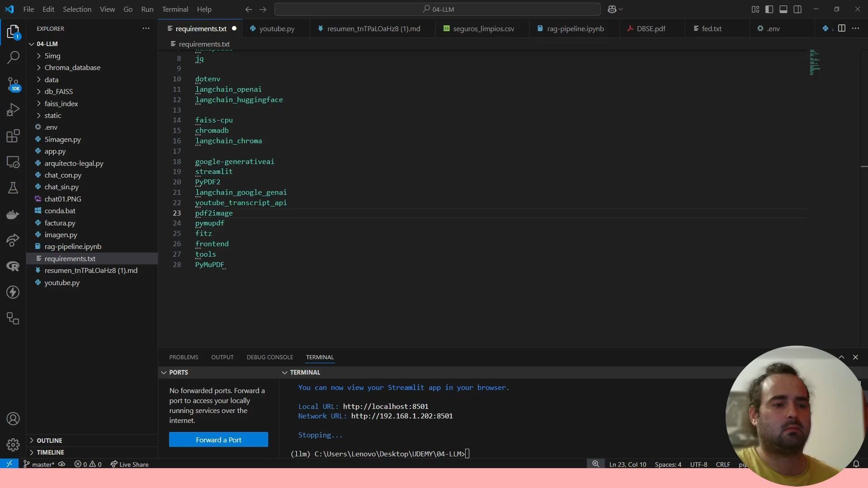Click Ln 23, Col 10 position indicator

point(627,464)
